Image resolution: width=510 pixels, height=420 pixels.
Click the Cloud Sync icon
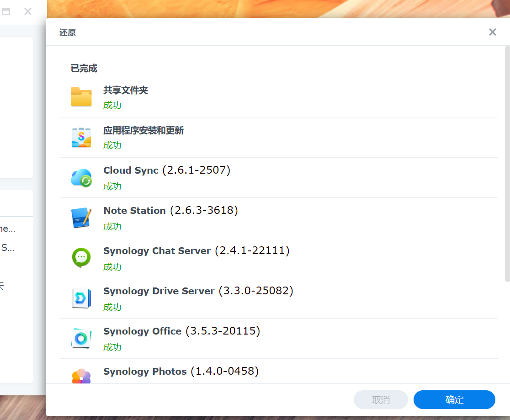(x=81, y=178)
